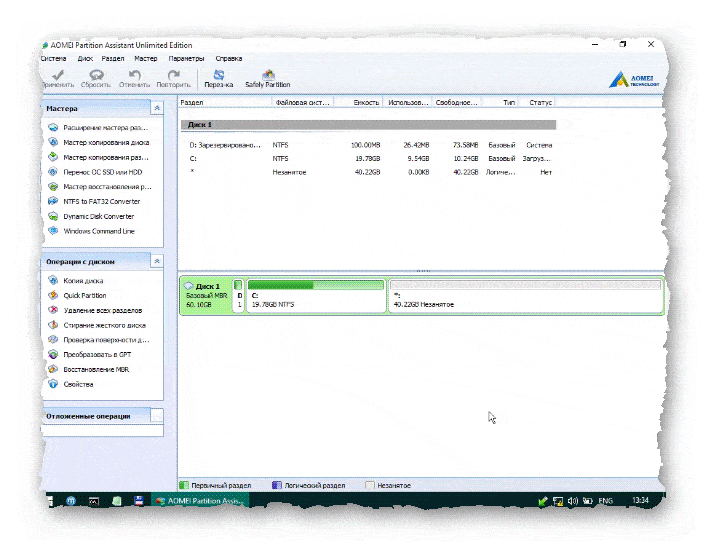Open the Диск menu

click(x=85, y=58)
